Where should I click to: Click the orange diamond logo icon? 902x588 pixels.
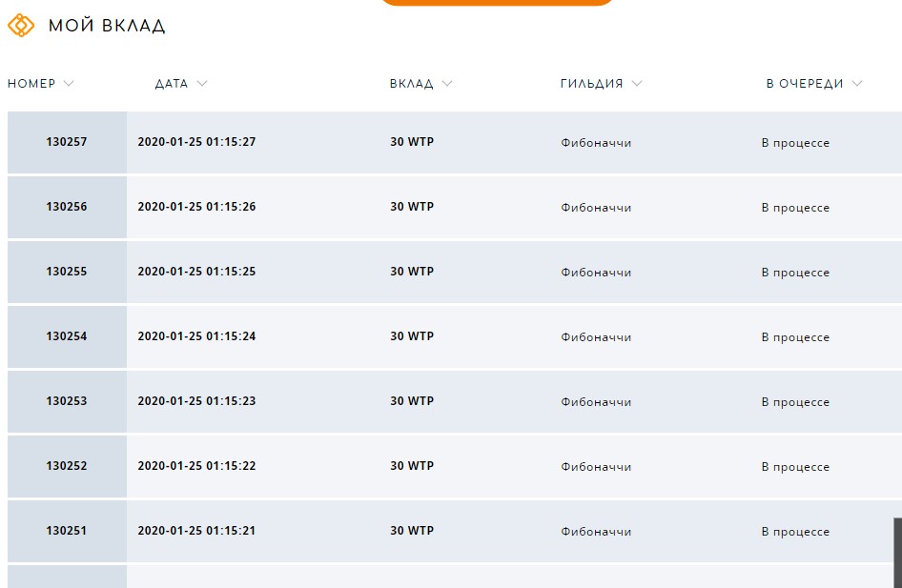pos(21,26)
